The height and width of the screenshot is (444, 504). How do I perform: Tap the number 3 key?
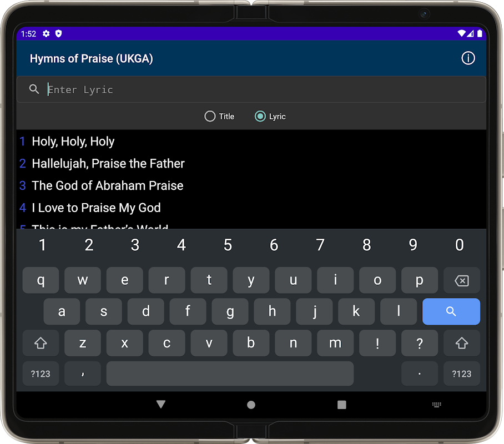(135, 245)
